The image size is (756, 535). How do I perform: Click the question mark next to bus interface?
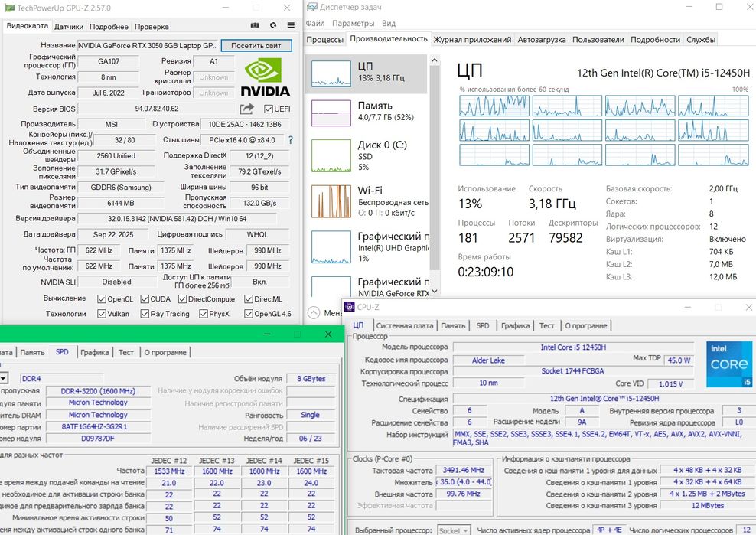click(290, 140)
